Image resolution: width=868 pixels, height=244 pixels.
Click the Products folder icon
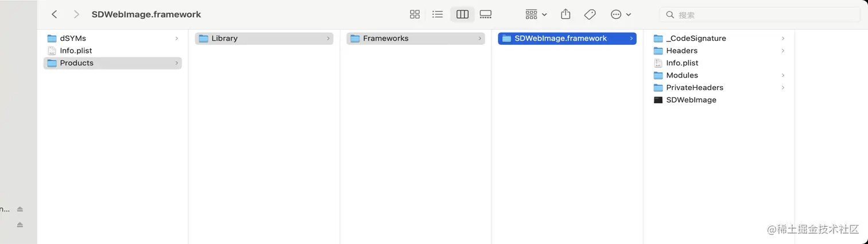[x=52, y=63]
